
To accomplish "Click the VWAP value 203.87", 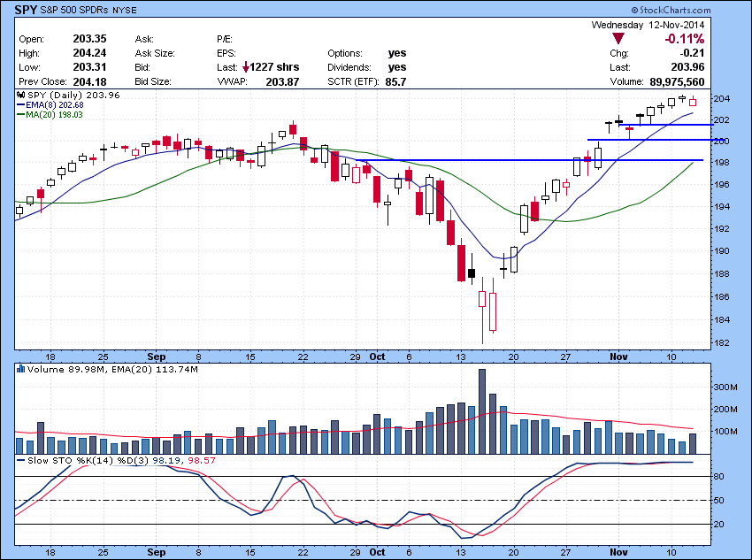I will (x=282, y=82).
